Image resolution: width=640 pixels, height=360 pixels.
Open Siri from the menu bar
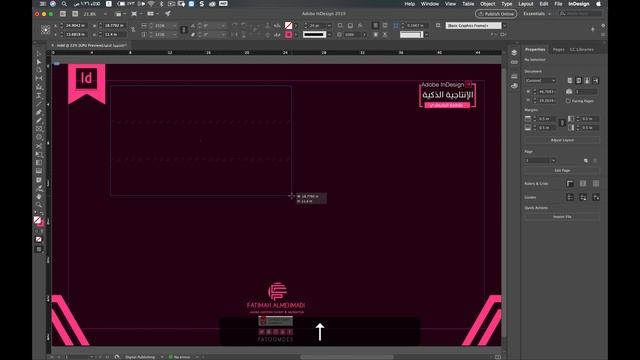point(53,4)
